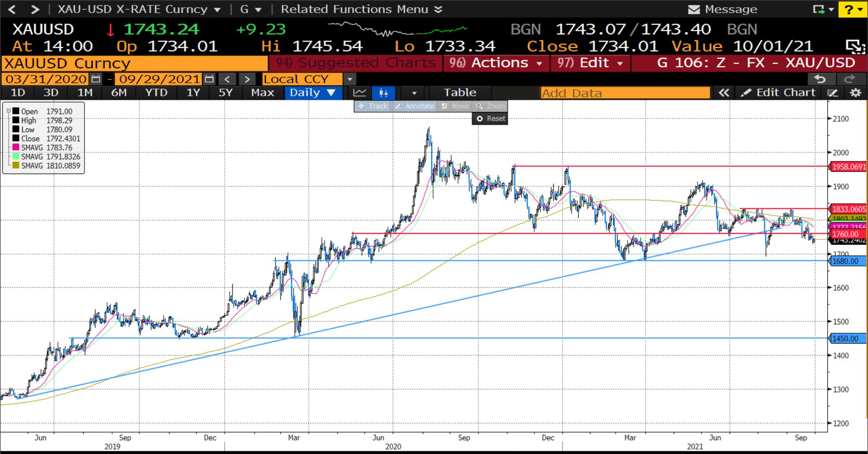Click black Close legend swatch
Image resolution: width=868 pixels, height=454 pixels.
pyautogui.click(x=16, y=138)
